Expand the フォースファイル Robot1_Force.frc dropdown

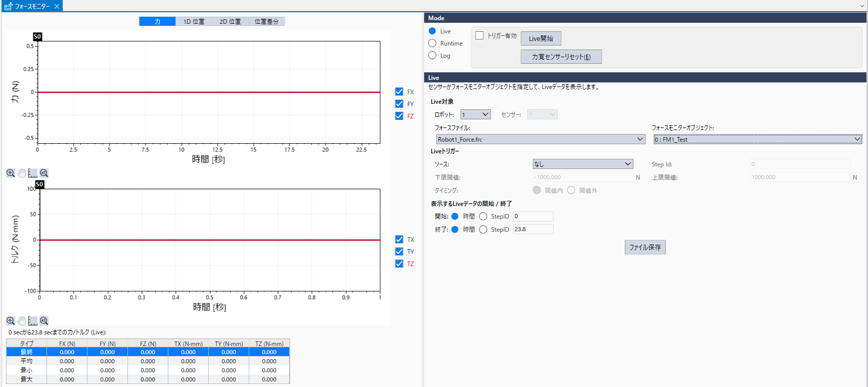(x=540, y=139)
